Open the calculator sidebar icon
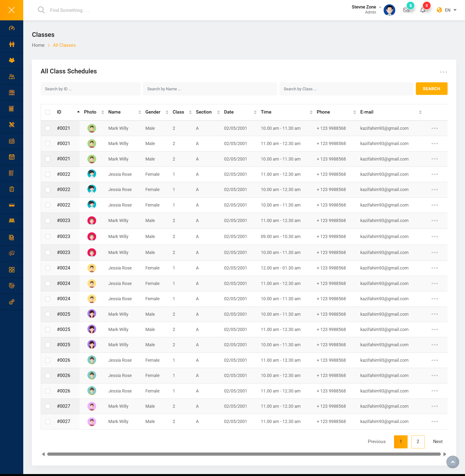This screenshot has width=465, height=476. [x=11, y=109]
